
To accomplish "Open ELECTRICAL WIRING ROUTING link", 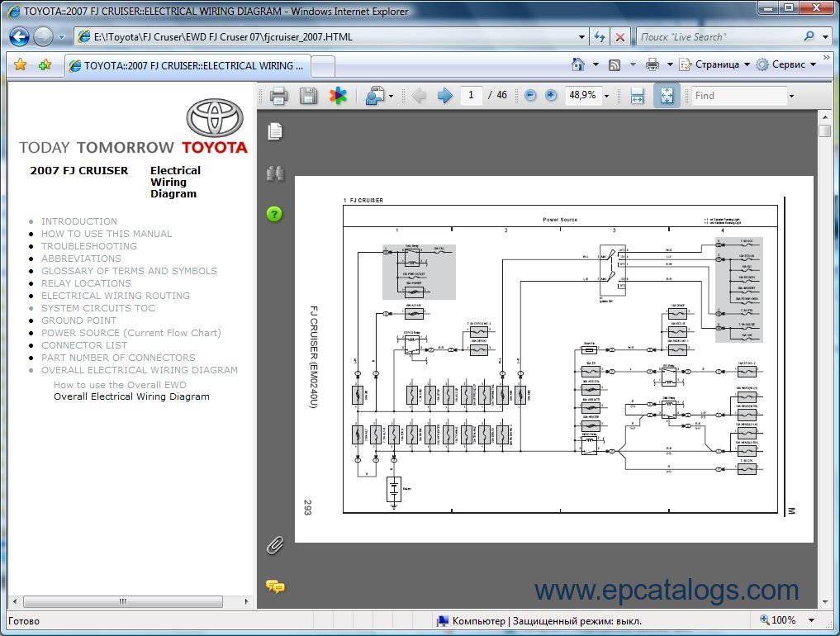I will 116,295.
